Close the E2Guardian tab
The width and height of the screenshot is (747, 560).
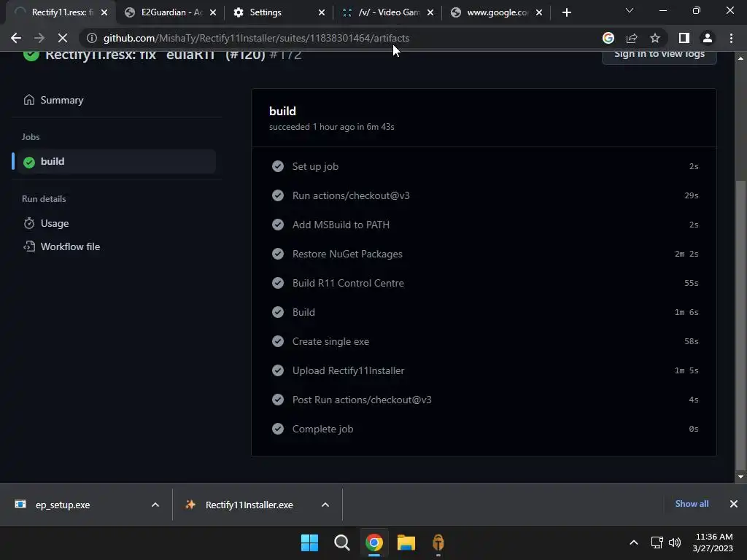point(213,12)
